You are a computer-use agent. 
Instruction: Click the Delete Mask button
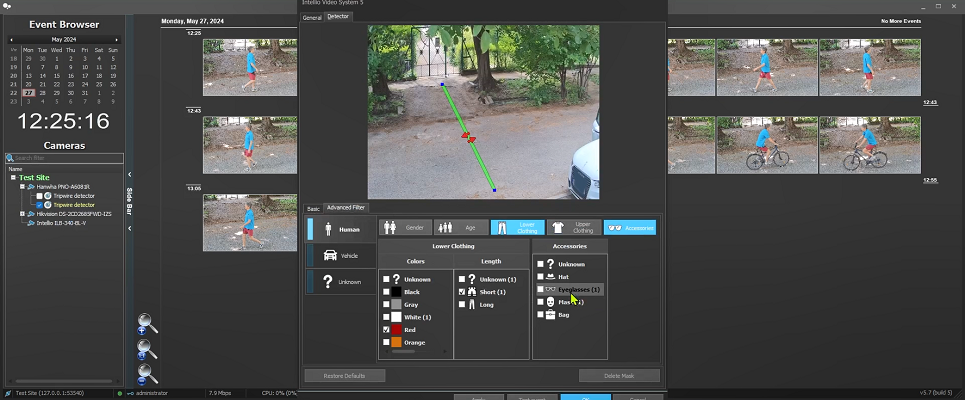pos(619,376)
